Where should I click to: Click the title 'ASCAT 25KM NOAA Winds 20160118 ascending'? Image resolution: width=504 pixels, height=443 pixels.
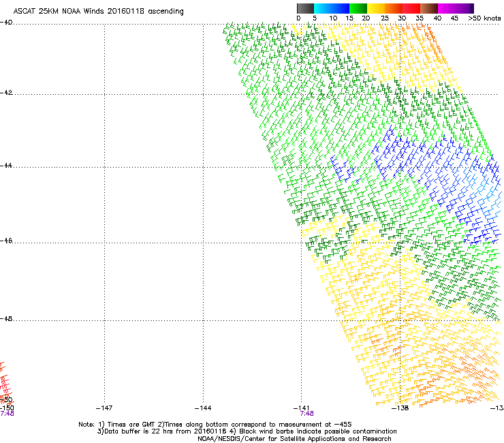coord(98,12)
